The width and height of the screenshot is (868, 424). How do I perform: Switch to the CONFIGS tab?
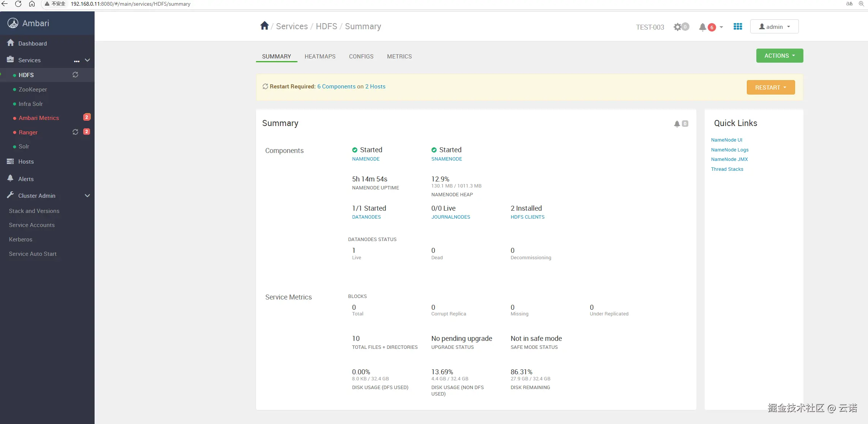click(361, 56)
